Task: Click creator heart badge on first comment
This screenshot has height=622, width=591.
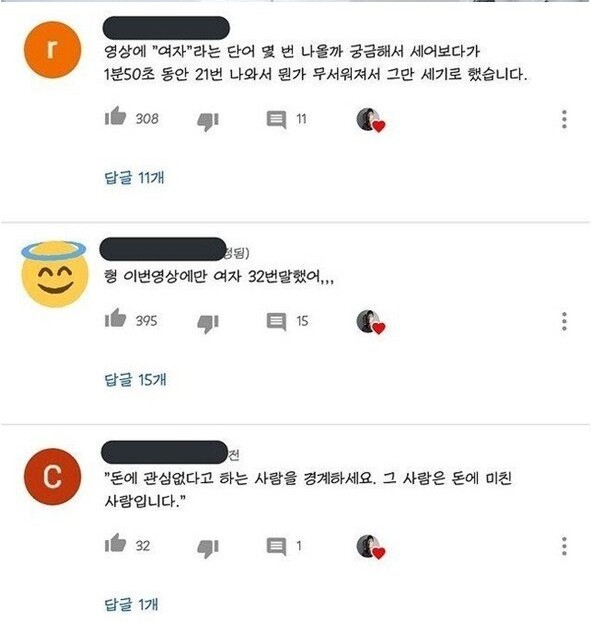Action: point(370,120)
